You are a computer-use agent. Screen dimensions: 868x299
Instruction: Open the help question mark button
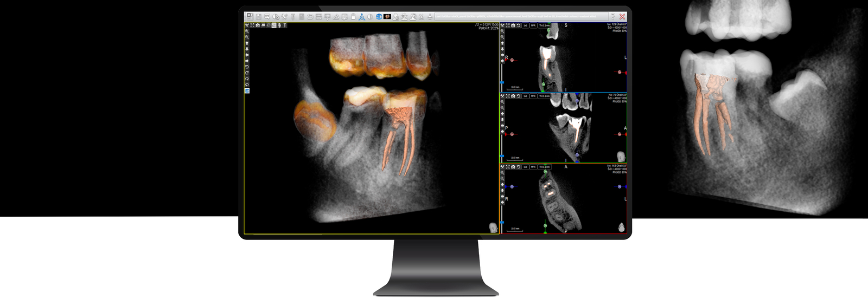pyautogui.click(x=612, y=17)
